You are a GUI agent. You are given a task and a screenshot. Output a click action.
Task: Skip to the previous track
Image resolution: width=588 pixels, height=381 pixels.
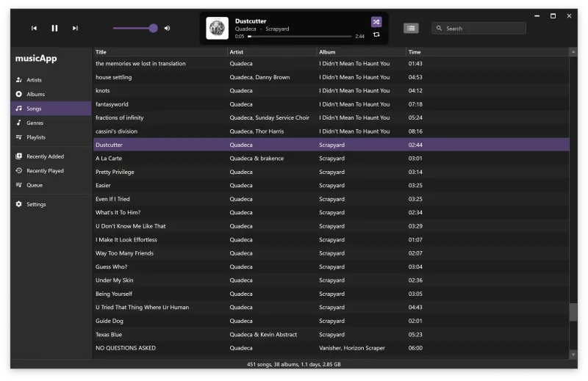pos(34,28)
